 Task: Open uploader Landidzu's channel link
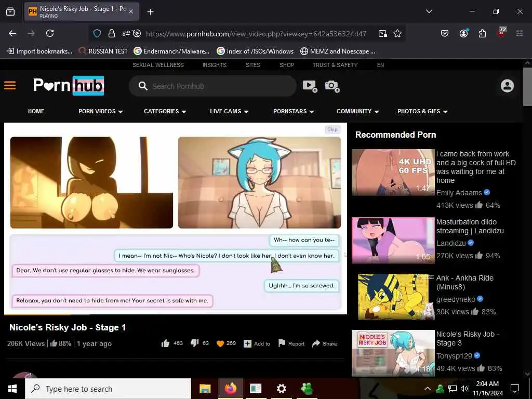pos(451,243)
